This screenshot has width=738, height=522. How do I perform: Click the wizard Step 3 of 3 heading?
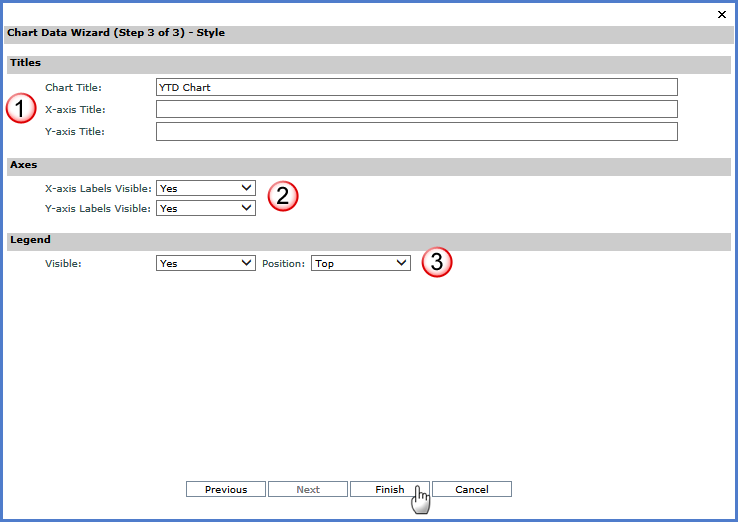[116, 33]
